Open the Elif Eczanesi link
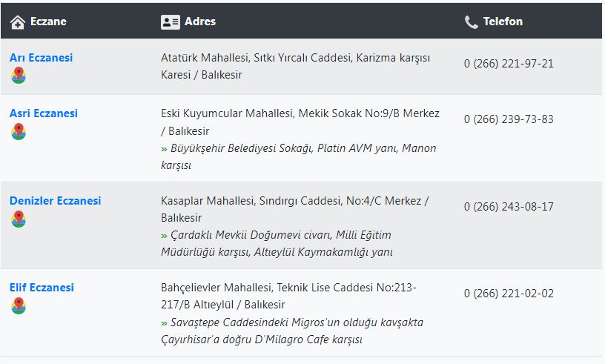Image resolution: width=605 pixels, height=364 pixels. 42,288
